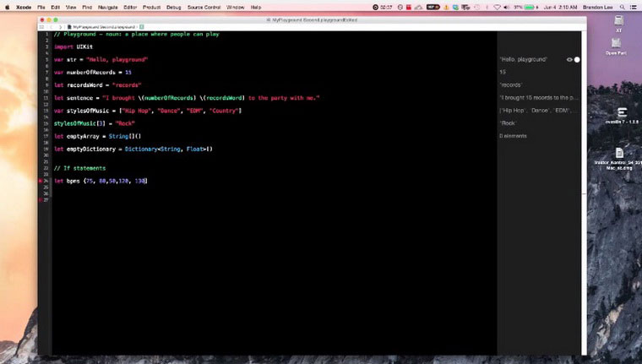Click the code line let recordsWord = "records"

tap(97, 85)
